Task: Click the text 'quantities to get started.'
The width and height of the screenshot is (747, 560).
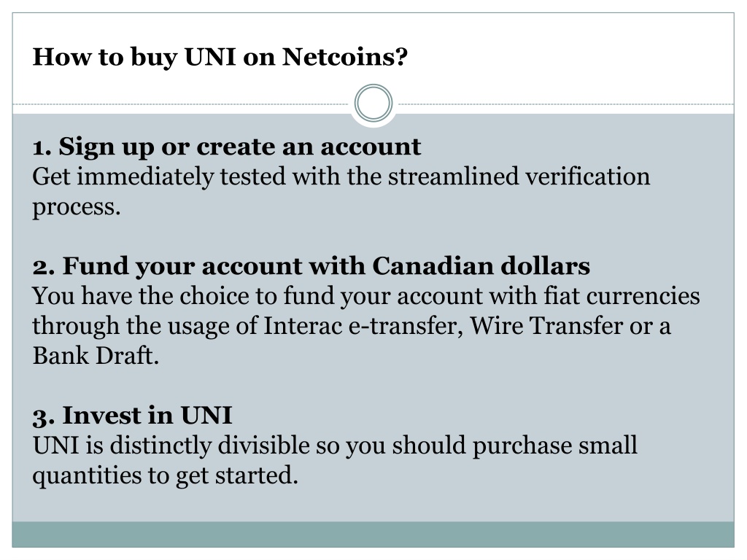Action: click(166, 475)
